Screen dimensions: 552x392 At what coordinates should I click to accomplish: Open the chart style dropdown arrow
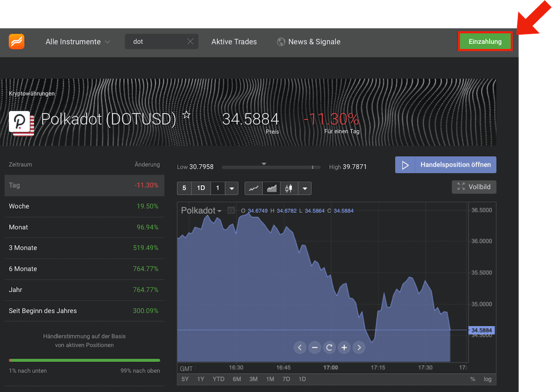click(305, 188)
